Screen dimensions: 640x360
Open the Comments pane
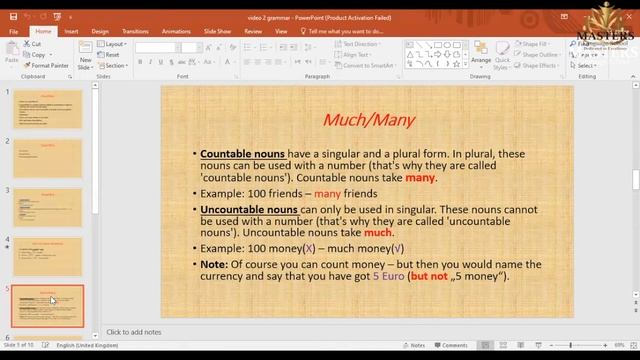451,345
